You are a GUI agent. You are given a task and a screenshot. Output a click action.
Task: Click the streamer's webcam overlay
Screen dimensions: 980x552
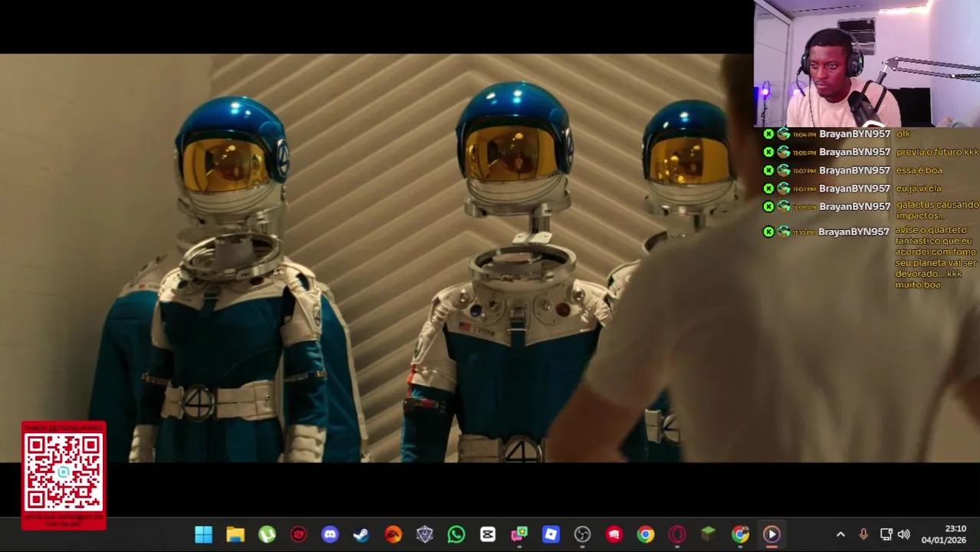[x=867, y=64]
